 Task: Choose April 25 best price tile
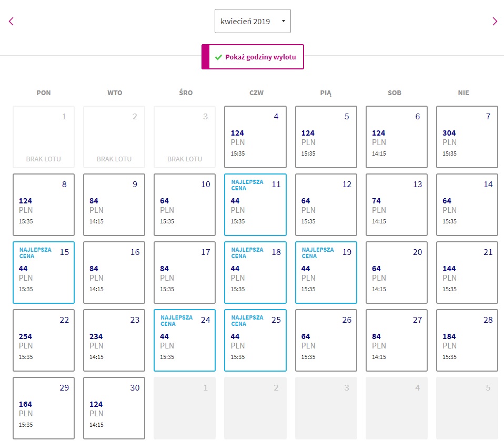[255, 340]
